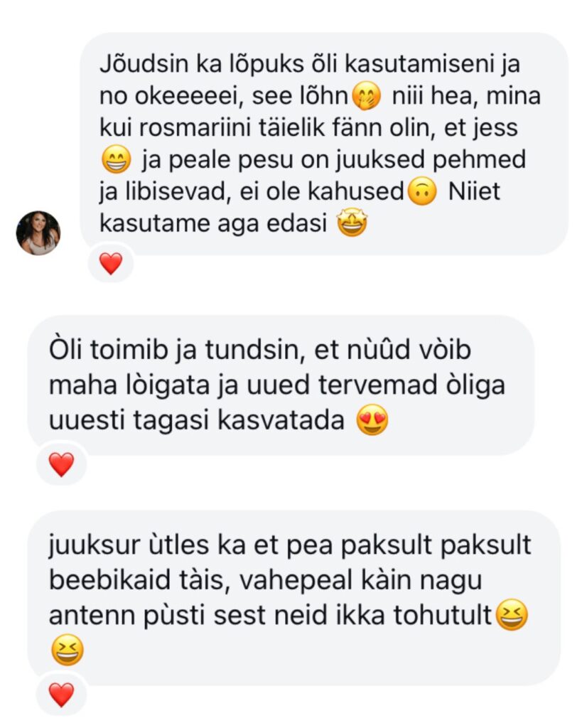
Task: Select upside-down face emoji after 'kahused'
Action: pos(422,191)
